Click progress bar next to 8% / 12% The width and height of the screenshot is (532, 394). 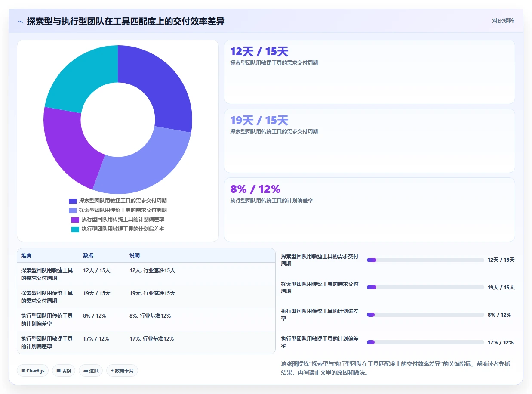coord(425,315)
